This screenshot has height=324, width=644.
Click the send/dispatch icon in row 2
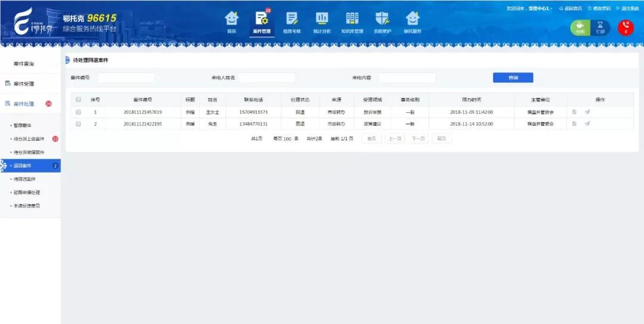(x=587, y=124)
